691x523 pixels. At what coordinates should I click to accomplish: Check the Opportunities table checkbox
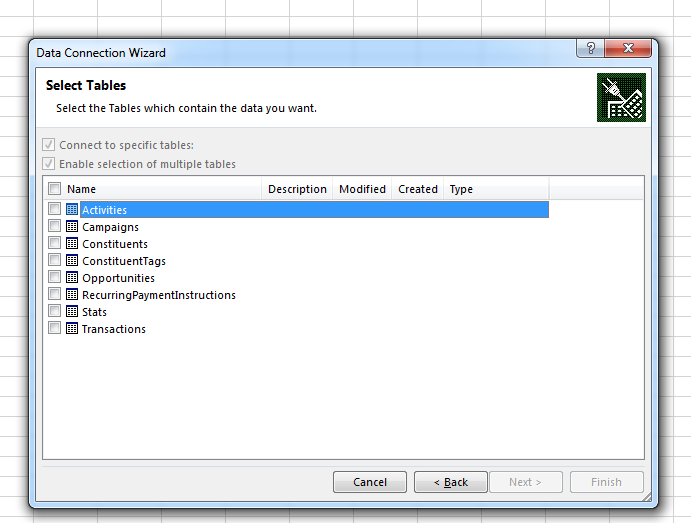(x=55, y=277)
